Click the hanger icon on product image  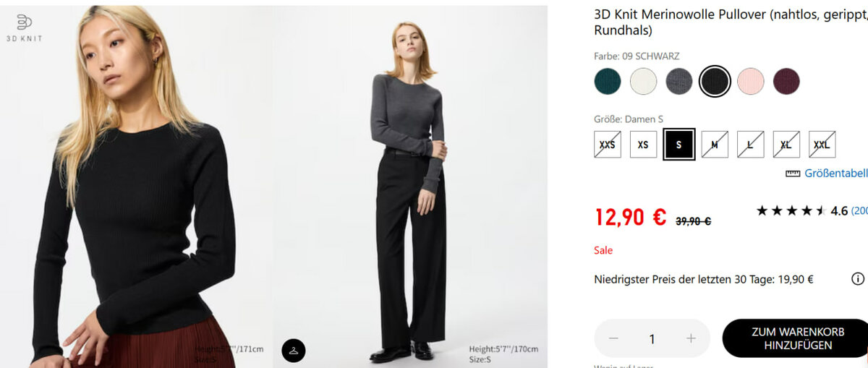point(294,350)
